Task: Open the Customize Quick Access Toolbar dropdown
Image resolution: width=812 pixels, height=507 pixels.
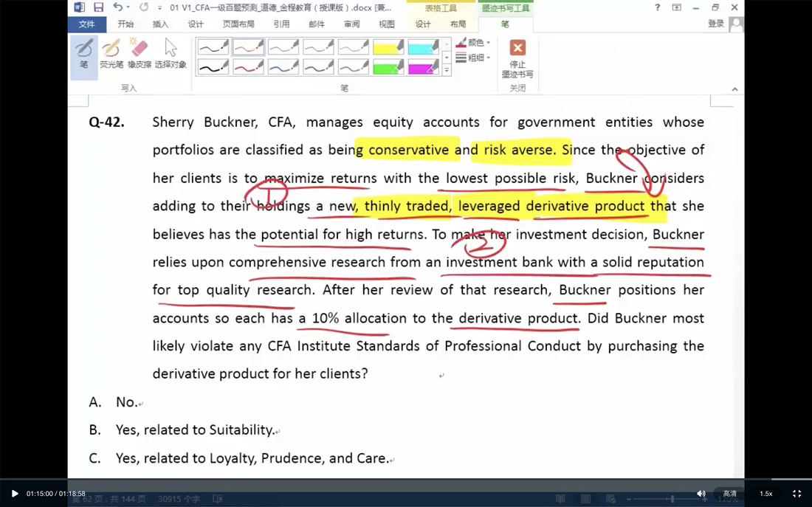Action: click(x=159, y=8)
